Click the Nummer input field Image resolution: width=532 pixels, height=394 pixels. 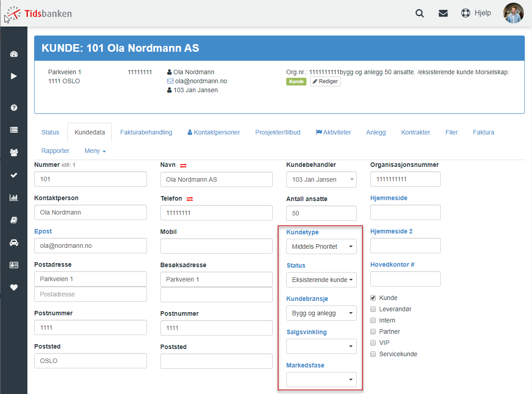coord(91,179)
